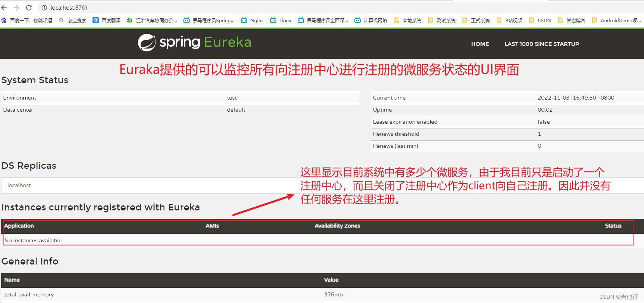Open the 黑马程序员Spring bookmark
The image size is (644, 303).
pyautogui.click(x=209, y=20)
